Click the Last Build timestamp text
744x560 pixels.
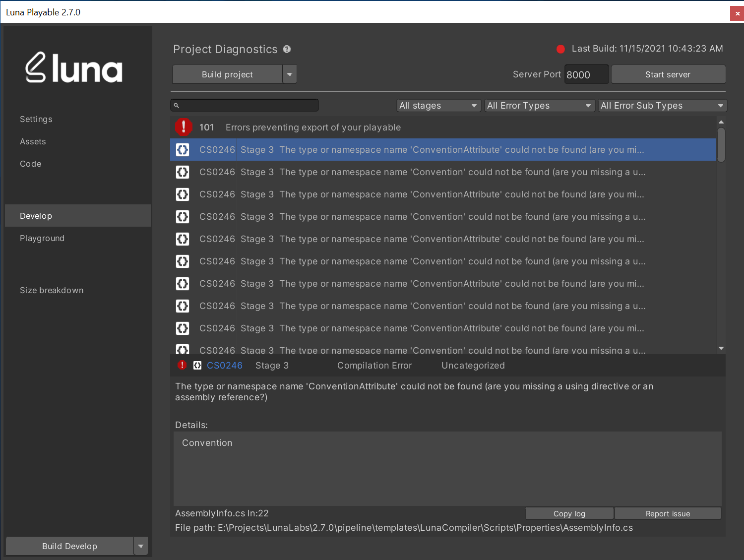[x=647, y=49]
